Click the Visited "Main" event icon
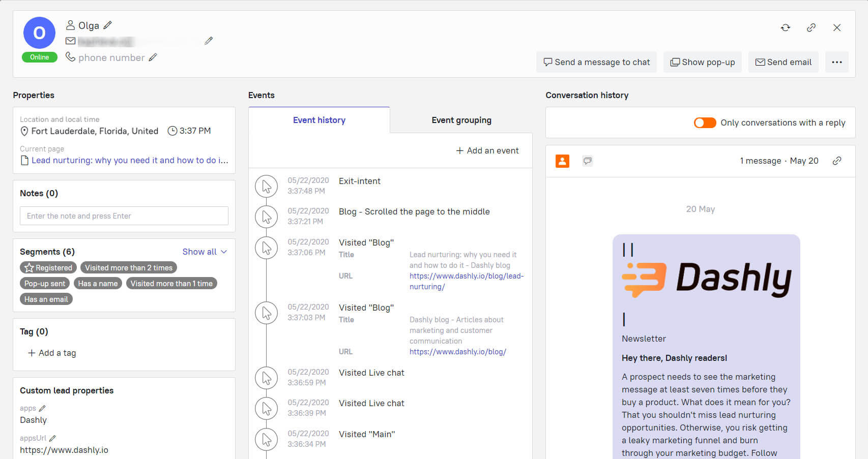Screen dimensions: 868x459 pos(266,440)
